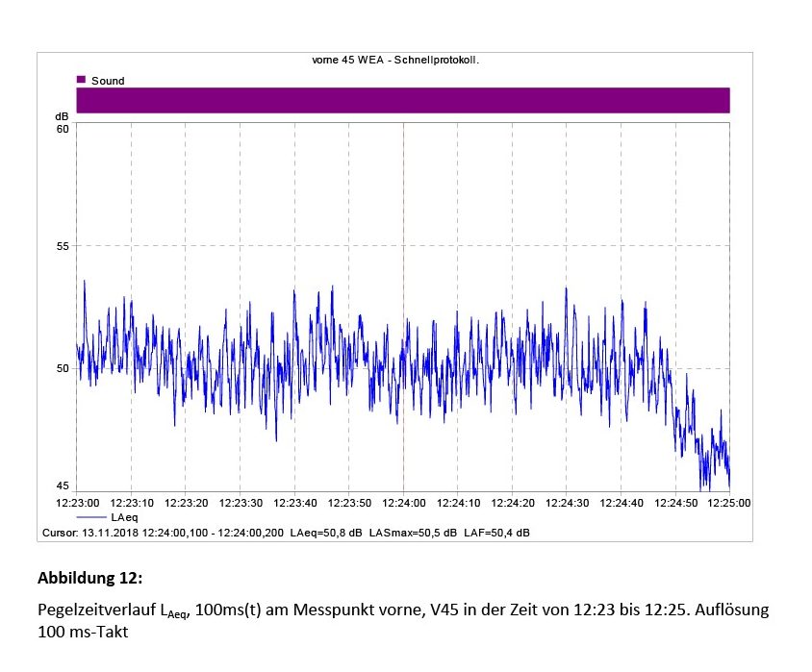Select the 12:23:00 time axis label
Viewport: 812px width, 672px height.
point(78,503)
